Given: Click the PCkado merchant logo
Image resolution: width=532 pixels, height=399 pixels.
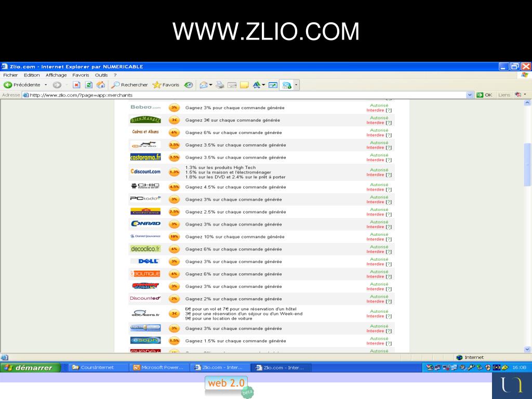Looking at the screenshot, I should click(x=145, y=198).
